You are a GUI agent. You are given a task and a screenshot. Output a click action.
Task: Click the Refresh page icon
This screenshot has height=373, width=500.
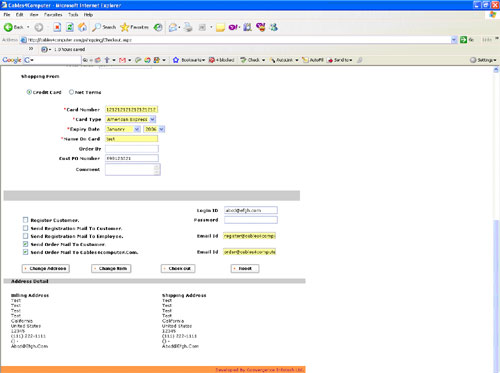(x=70, y=27)
